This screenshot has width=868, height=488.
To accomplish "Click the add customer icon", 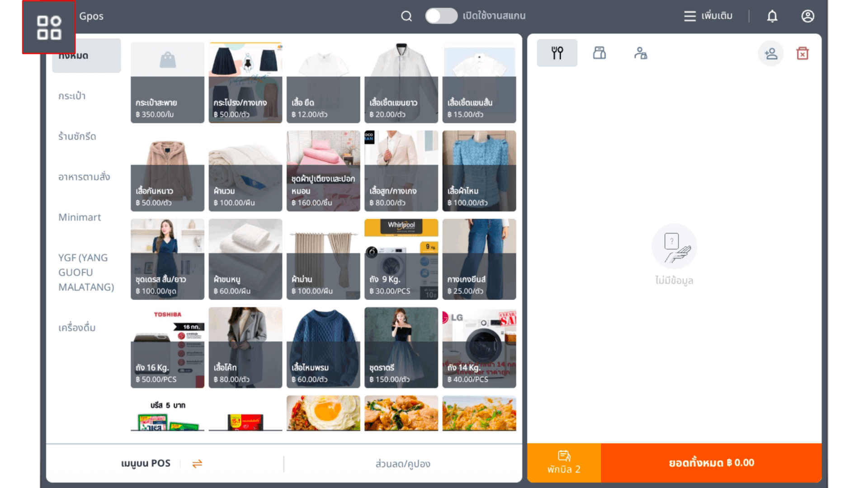I will click(770, 54).
